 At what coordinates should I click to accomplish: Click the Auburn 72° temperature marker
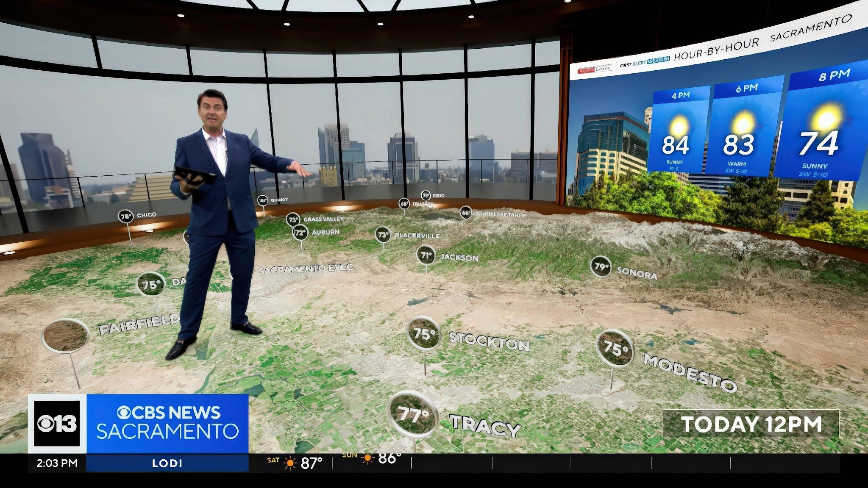(300, 232)
